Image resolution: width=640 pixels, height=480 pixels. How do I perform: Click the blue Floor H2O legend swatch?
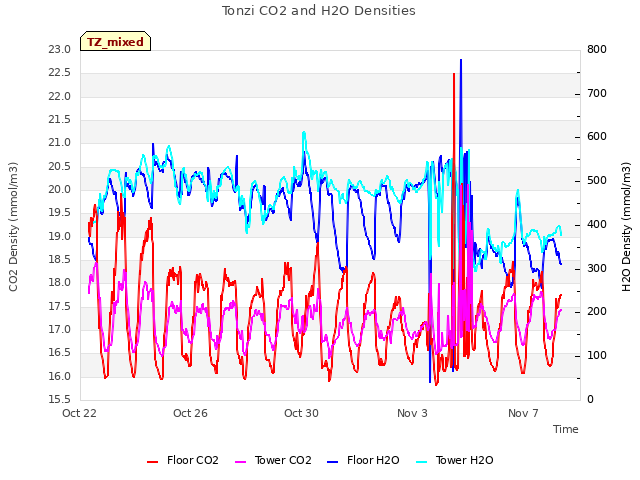[x=333, y=462]
